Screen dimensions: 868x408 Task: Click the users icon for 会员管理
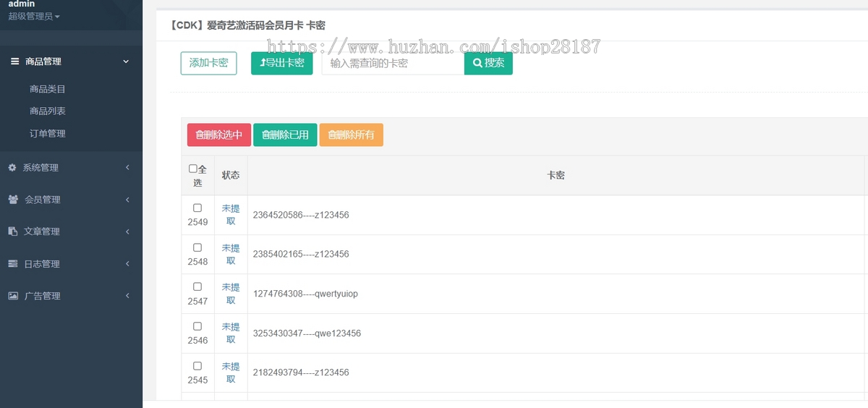[13, 200]
